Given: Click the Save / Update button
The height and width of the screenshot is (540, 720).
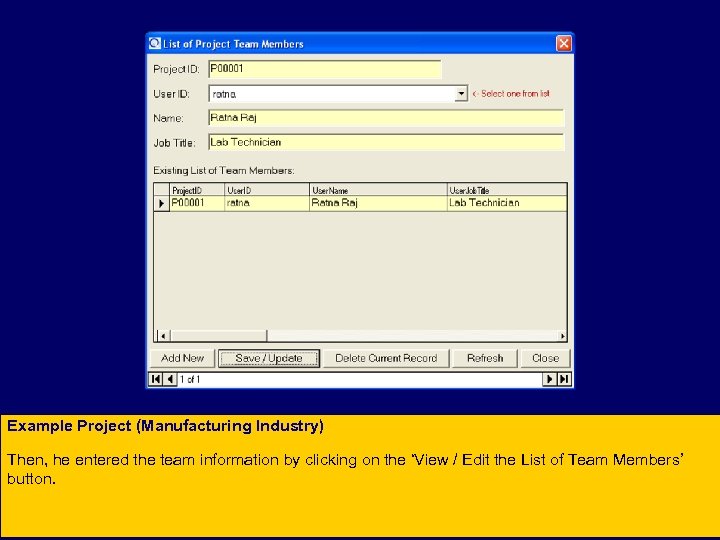Looking at the screenshot, I should [x=269, y=358].
